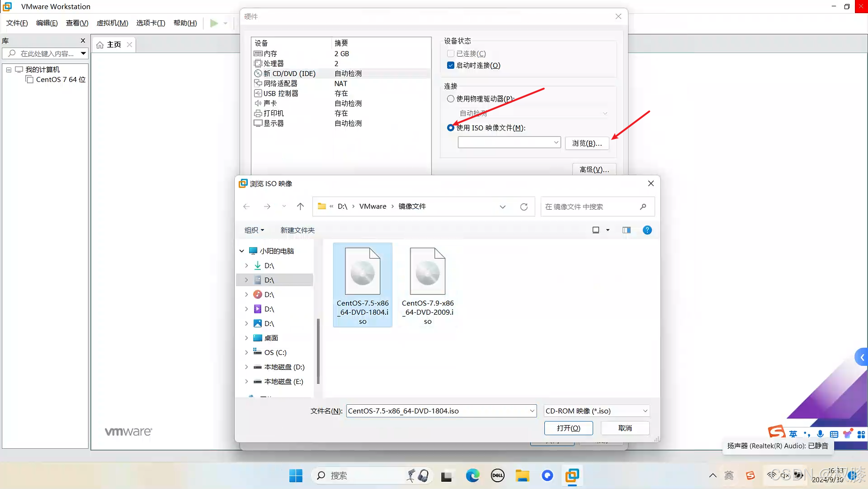Close the 主页 home tab

click(129, 45)
